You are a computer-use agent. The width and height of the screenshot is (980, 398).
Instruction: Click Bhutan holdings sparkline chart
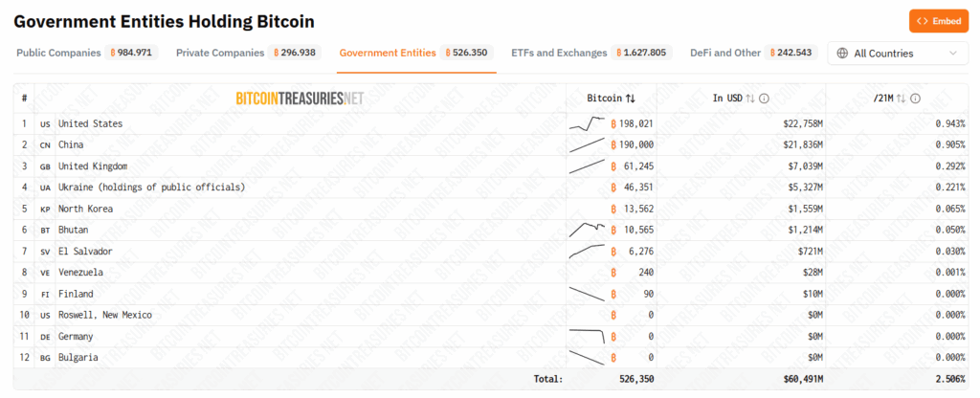[x=587, y=230]
